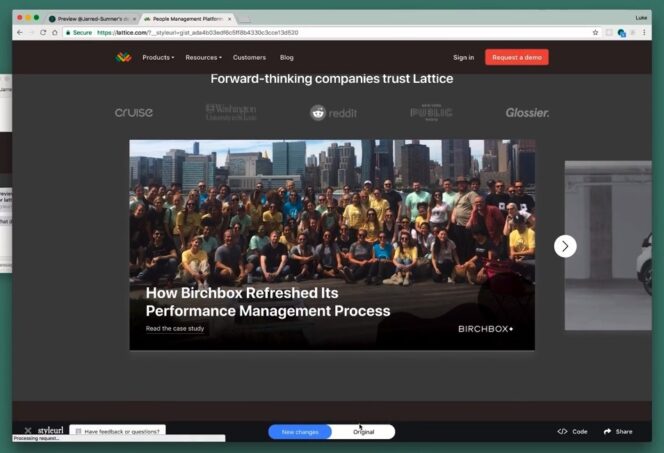Viewport: 664px width, 453px height.
Task: Switch to the Preview Jarred-Sumner tab
Action: point(92,19)
